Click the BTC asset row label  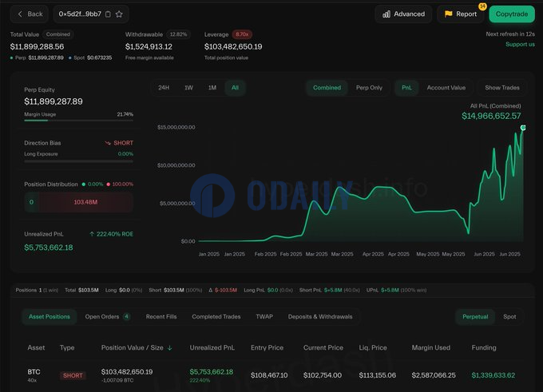tap(34, 372)
